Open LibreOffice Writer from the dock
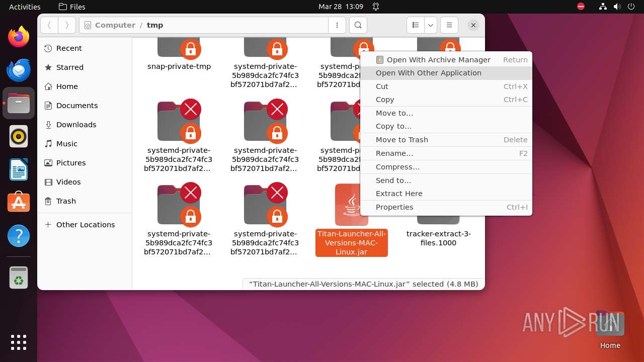Screen dimensions: 644x362 (x=19, y=169)
